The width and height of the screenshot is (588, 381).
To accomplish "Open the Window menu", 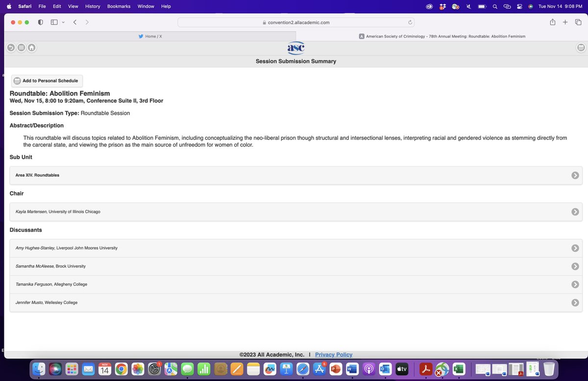I will [146, 6].
